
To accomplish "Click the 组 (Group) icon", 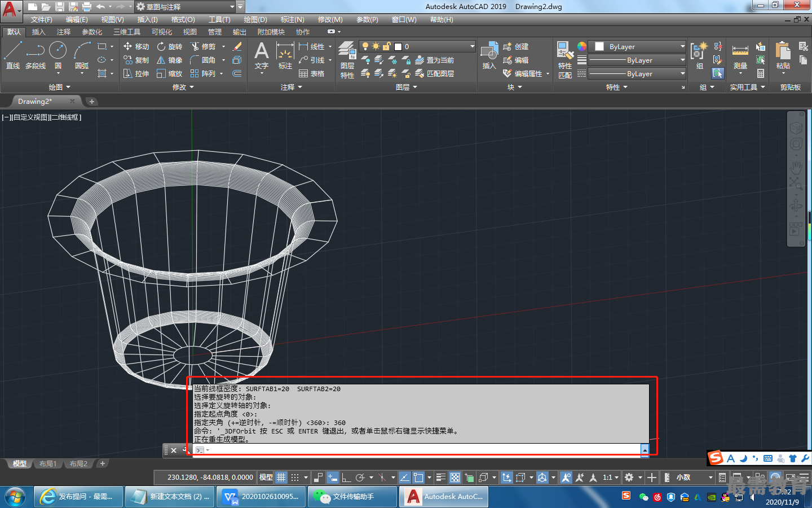I will tap(699, 55).
